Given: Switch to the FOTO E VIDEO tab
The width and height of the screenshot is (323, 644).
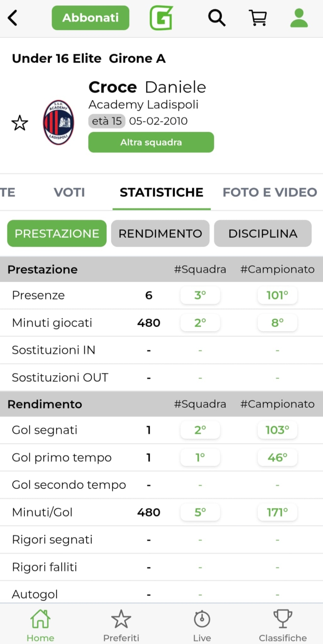Looking at the screenshot, I should [270, 192].
